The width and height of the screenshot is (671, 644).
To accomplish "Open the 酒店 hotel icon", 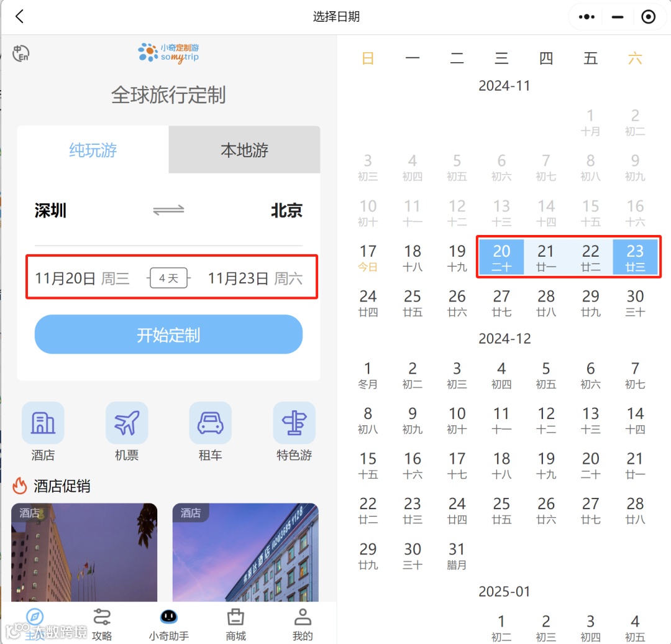I will pos(43,423).
